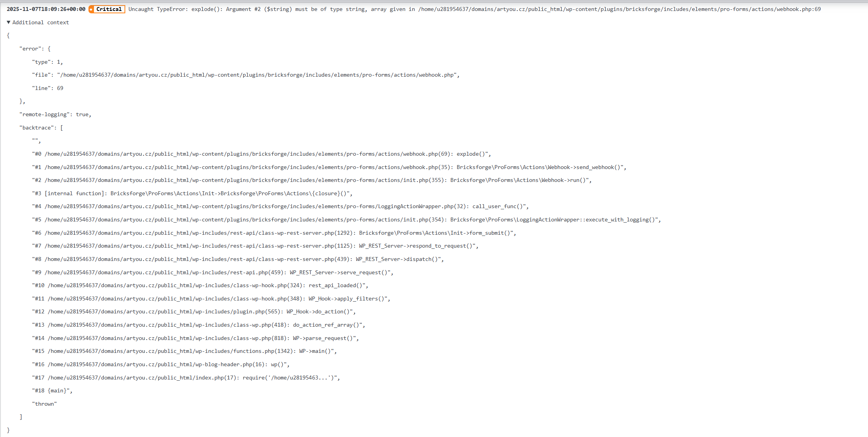Click the Critical severity badge label
The height and width of the screenshot is (437, 868).
(x=109, y=9)
